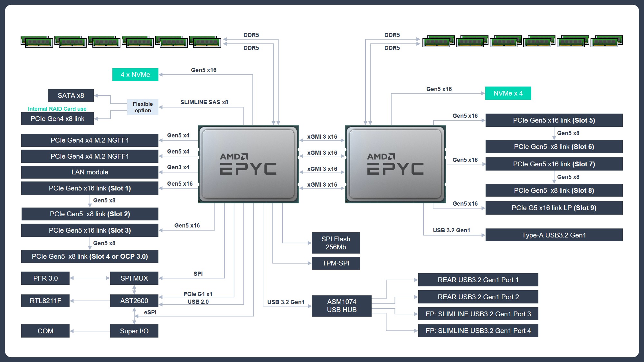Viewport: 644px width, 362px height.
Task: Click PCIe Gen5 x8 link Slot 6
Action: coord(554,147)
